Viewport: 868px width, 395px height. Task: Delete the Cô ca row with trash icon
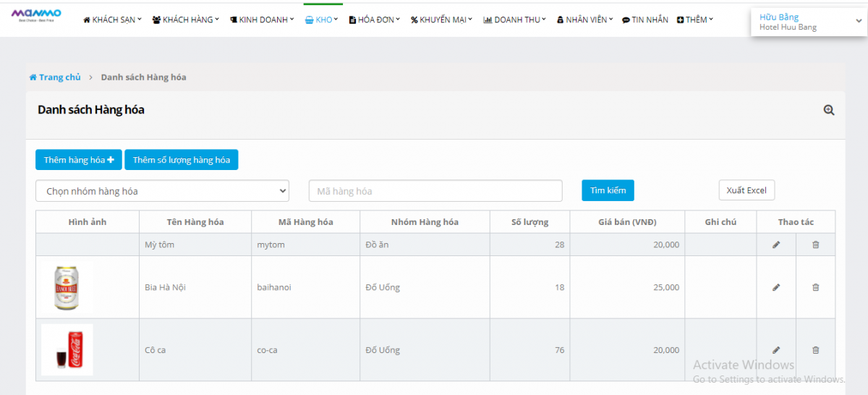(x=815, y=350)
